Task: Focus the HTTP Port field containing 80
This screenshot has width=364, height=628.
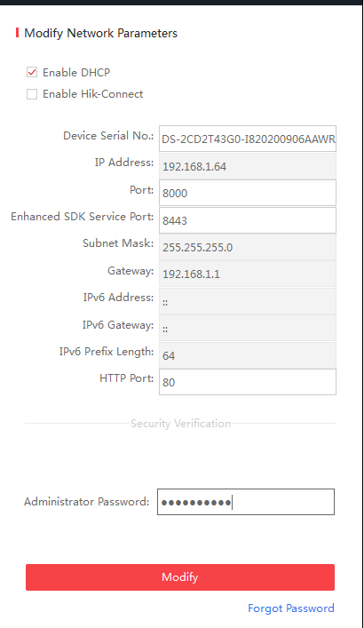Action: [248, 382]
